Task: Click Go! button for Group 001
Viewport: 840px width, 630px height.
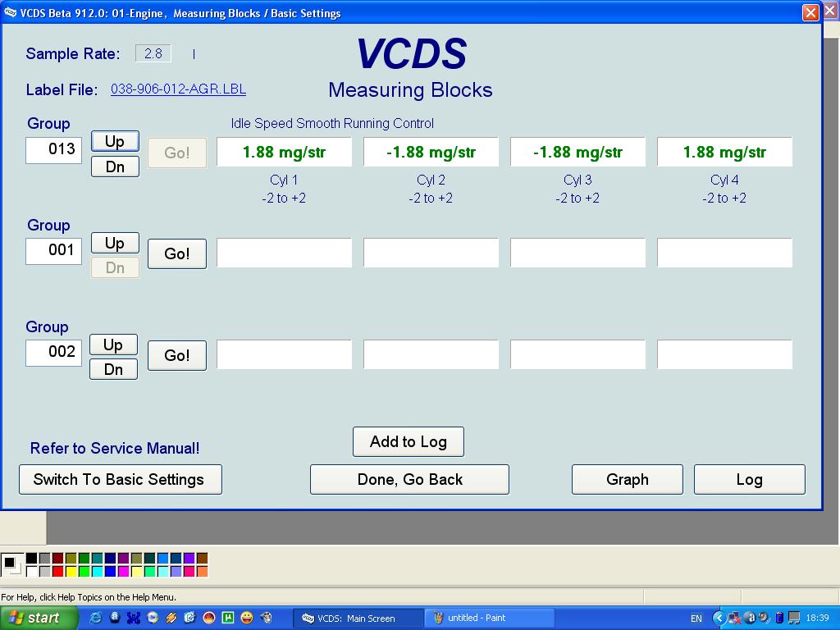Action: 177,253
